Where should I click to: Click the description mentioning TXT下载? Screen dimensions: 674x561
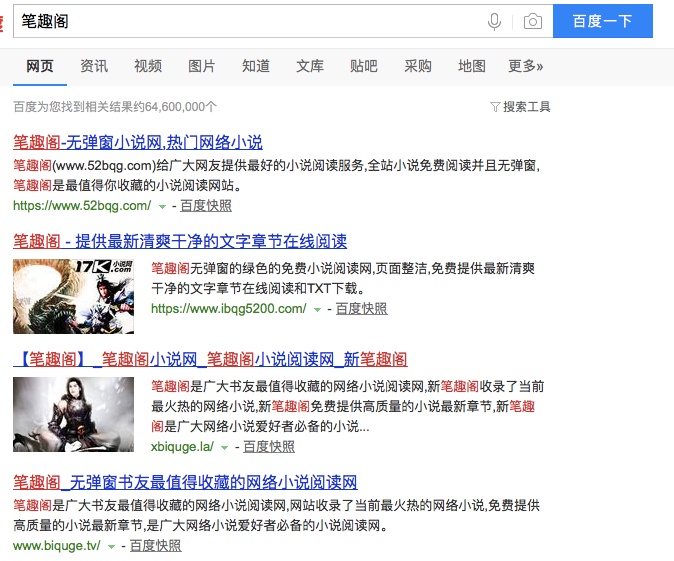[x=343, y=278]
